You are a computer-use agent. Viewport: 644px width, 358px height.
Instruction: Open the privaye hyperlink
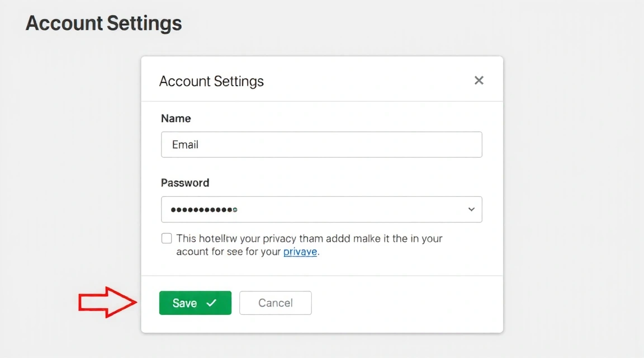coord(300,252)
